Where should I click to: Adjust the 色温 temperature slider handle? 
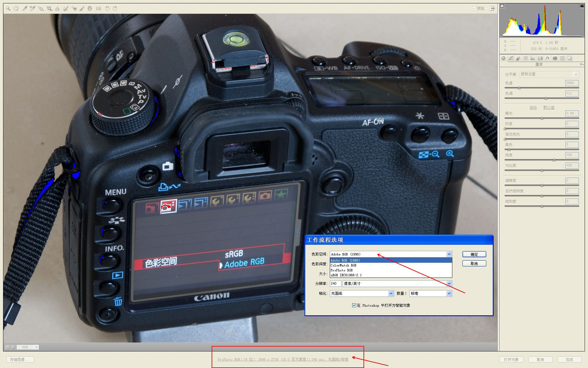519,88
